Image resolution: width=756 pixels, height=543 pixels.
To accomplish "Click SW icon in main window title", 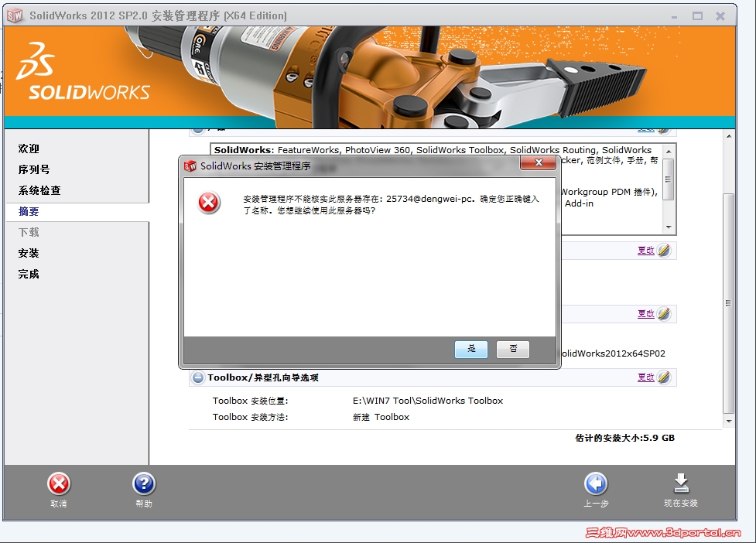I will pyautogui.click(x=15, y=15).
